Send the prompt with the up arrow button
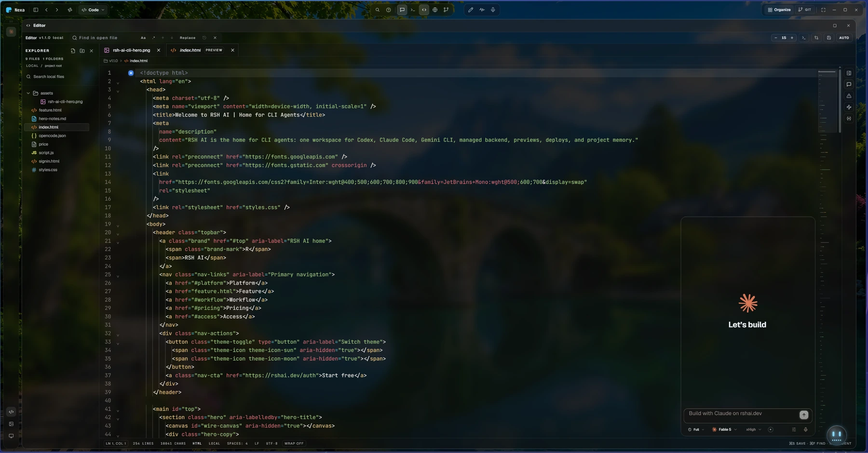The width and height of the screenshot is (868, 453). (804, 415)
